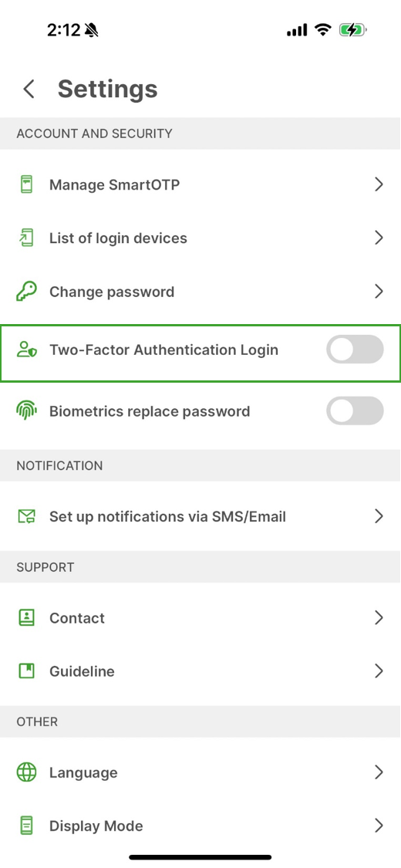Tap the login devices list icon

(26, 238)
